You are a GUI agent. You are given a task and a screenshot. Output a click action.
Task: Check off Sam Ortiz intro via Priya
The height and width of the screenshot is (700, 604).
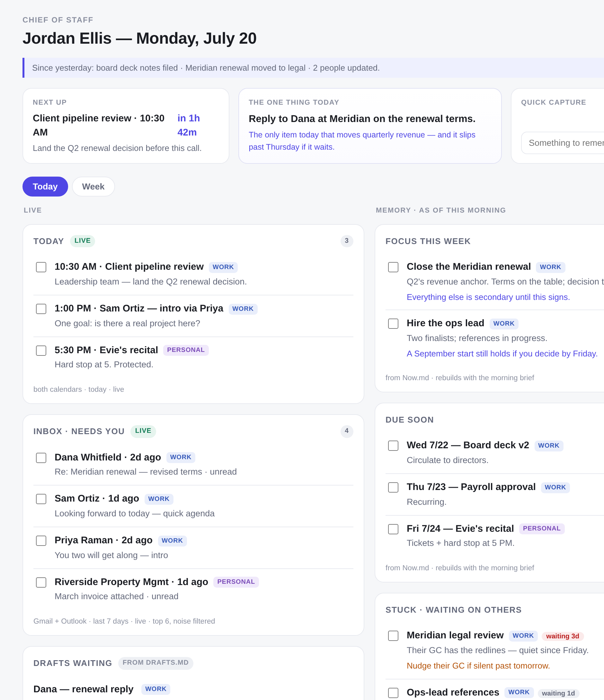tap(41, 309)
